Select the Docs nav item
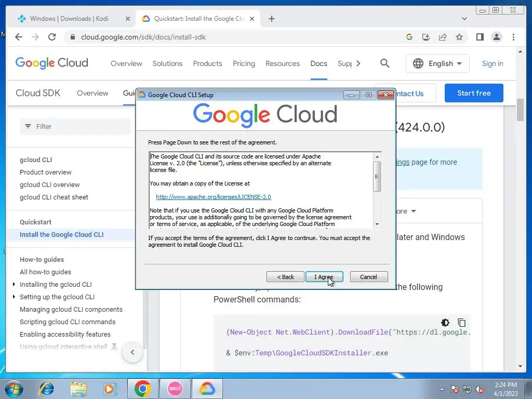The width and height of the screenshot is (532, 399). (x=318, y=63)
